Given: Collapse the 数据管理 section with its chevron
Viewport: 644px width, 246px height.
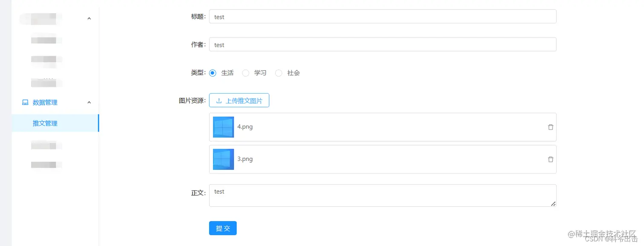Looking at the screenshot, I should click(x=89, y=102).
